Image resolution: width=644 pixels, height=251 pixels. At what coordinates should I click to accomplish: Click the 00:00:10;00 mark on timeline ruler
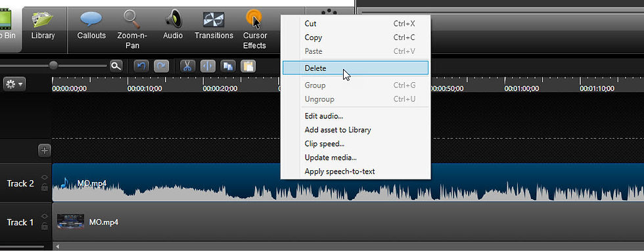coord(145,88)
